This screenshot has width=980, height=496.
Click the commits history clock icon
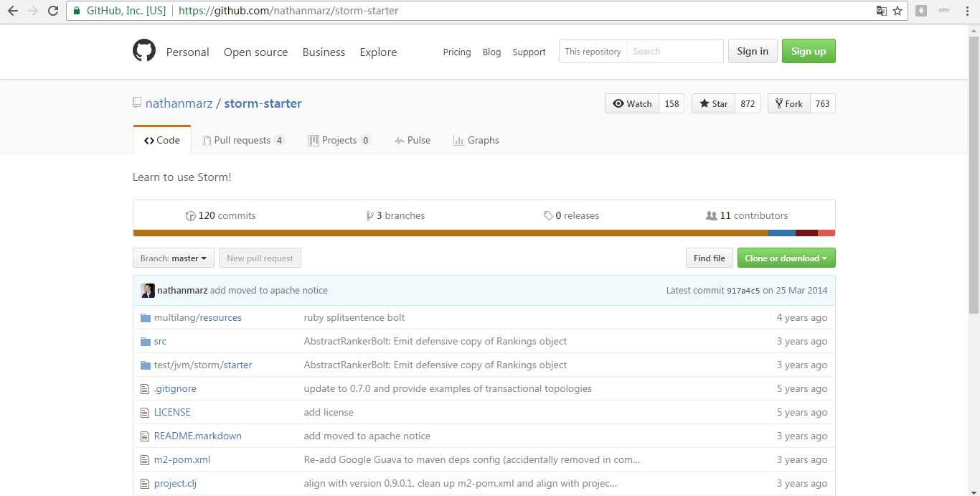190,215
